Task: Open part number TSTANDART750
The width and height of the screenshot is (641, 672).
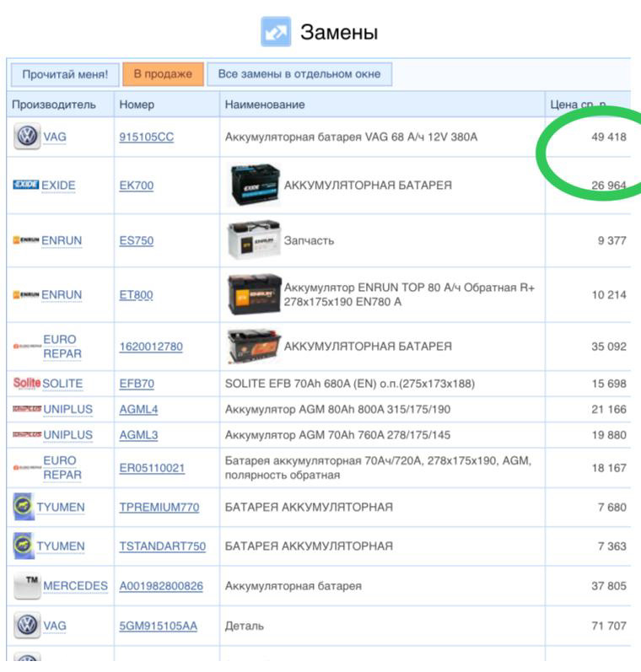Action: [163, 546]
